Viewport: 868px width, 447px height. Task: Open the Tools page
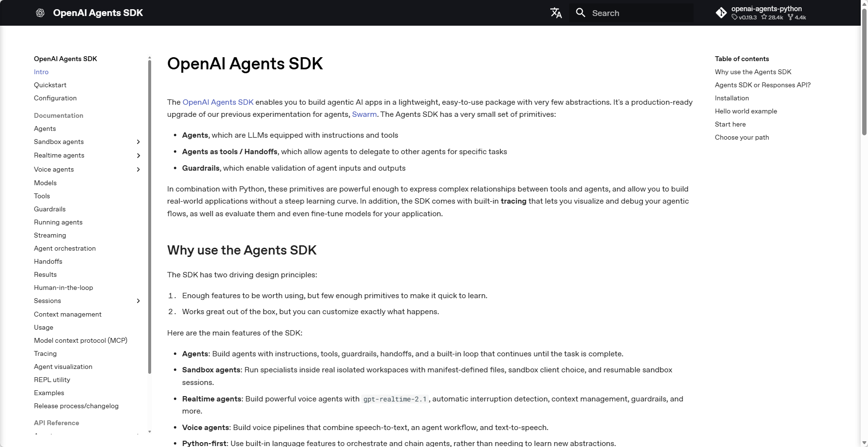(x=42, y=196)
